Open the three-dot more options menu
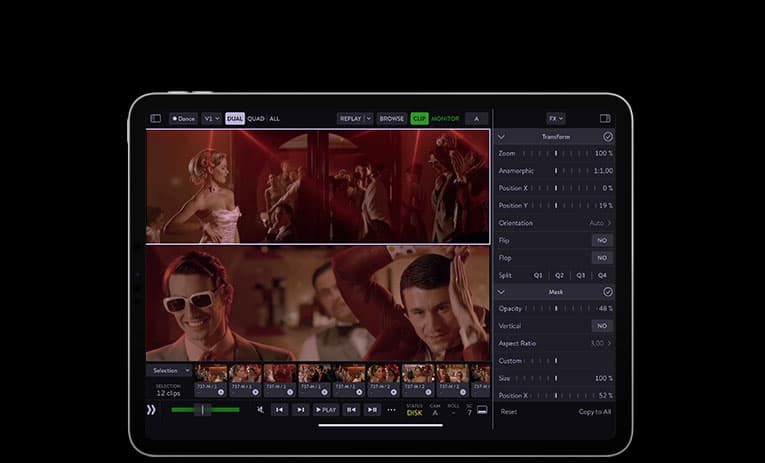 (392, 410)
